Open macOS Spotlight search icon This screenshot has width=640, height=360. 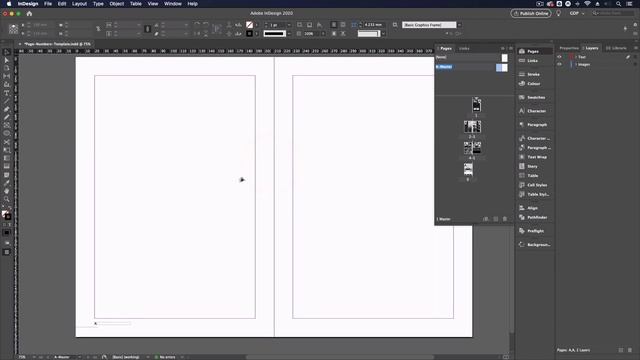(x=618, y=4)
